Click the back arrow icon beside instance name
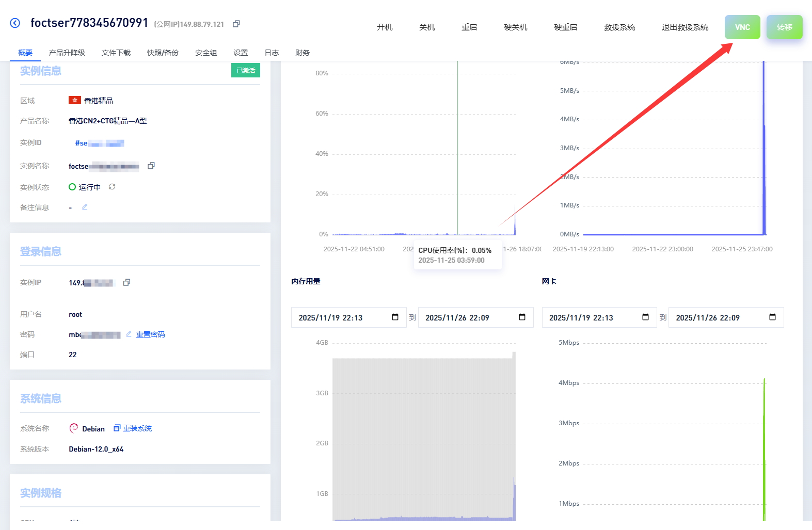The height and width of the screenshot is (530, 812). (x=15, y=23)
